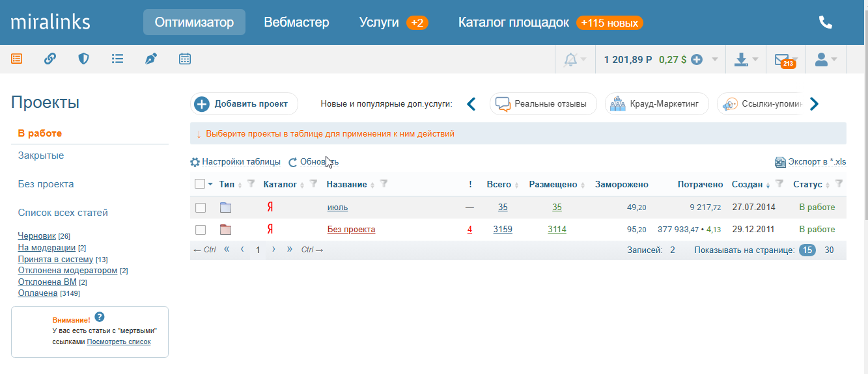
Task: Check the box for Без проекта row
Action: click(201, 230)
